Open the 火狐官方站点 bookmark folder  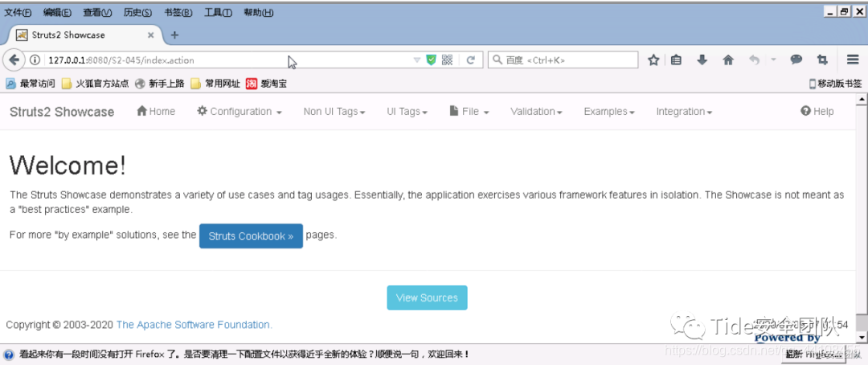(x=95, y=84)
